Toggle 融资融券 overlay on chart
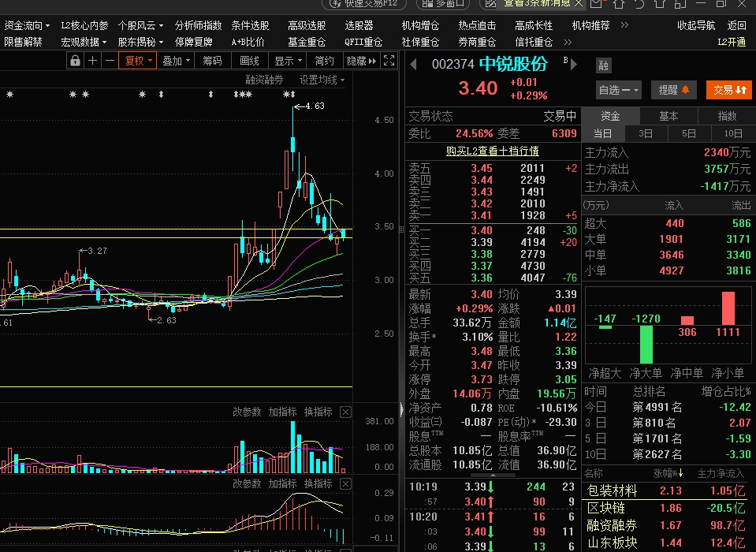The width and height of the screenshot is (756, 552). [264, 80]
